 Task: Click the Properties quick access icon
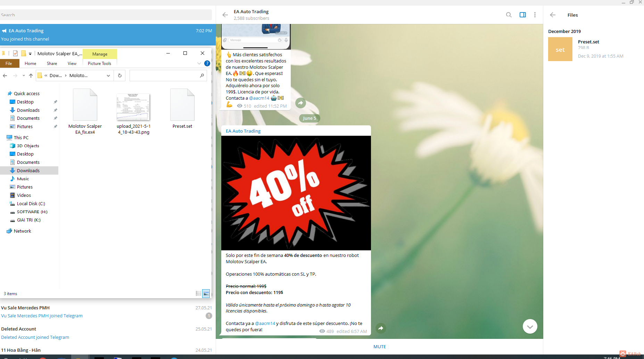(x=15, y=53)
